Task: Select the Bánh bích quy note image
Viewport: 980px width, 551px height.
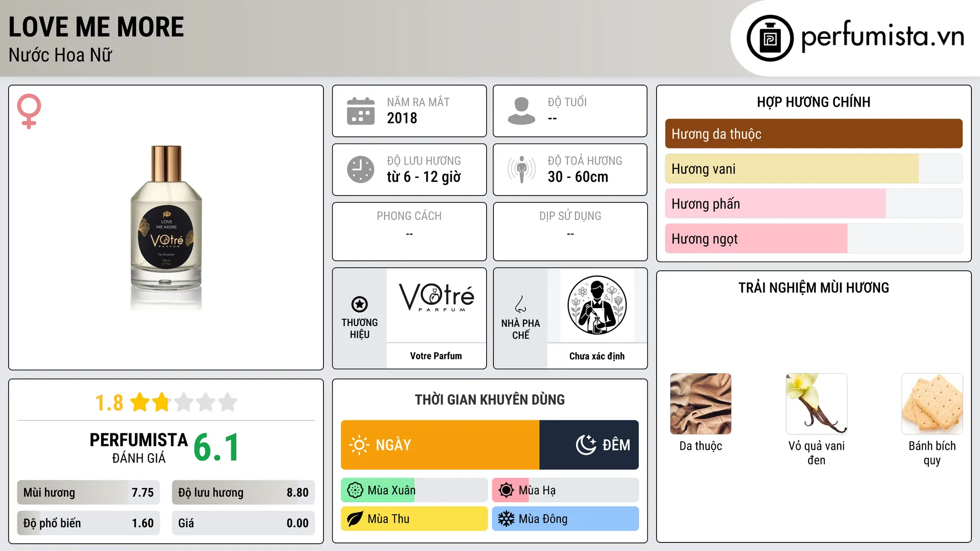Action: 932,404
